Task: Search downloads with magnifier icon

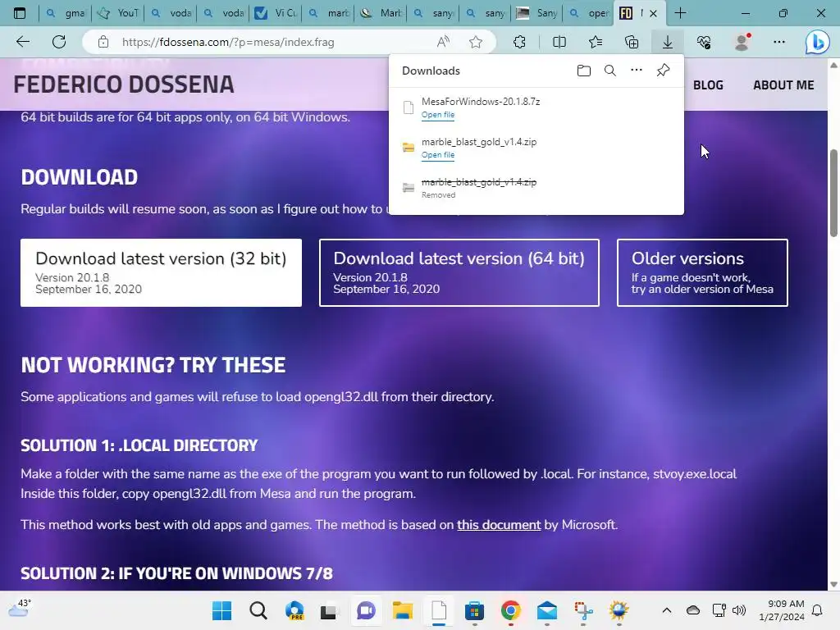Action: point(610,71)
